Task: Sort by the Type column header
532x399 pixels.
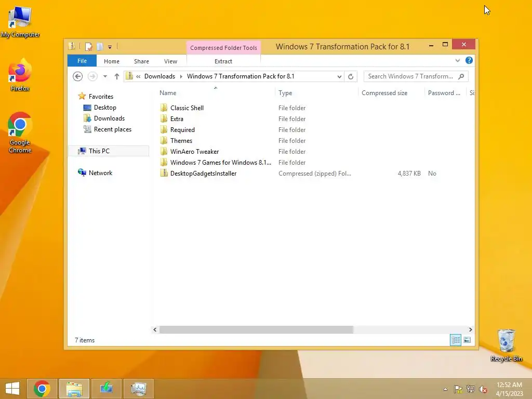Action: [285, 93]
